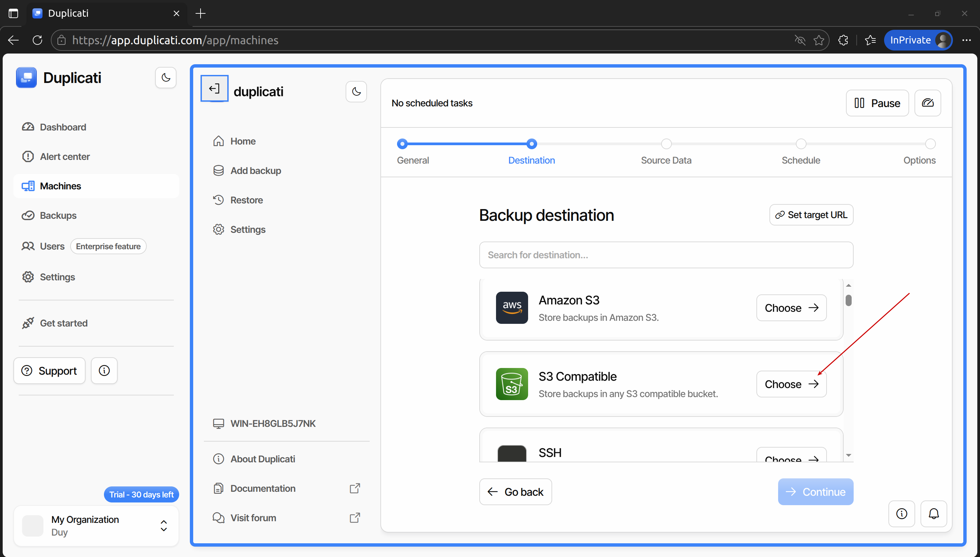Click the info icon beside the Support button
Screen dimensions: 980x557
click(x=104, y=370)
